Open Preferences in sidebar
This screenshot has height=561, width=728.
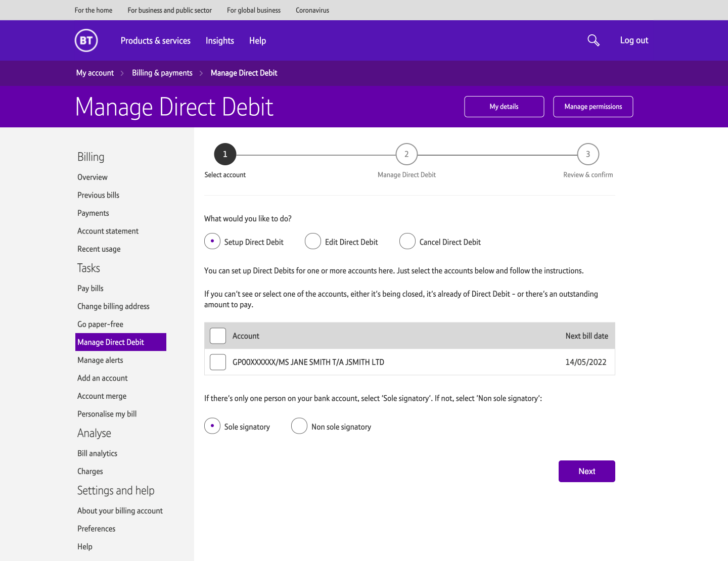(x=97, y=529)
